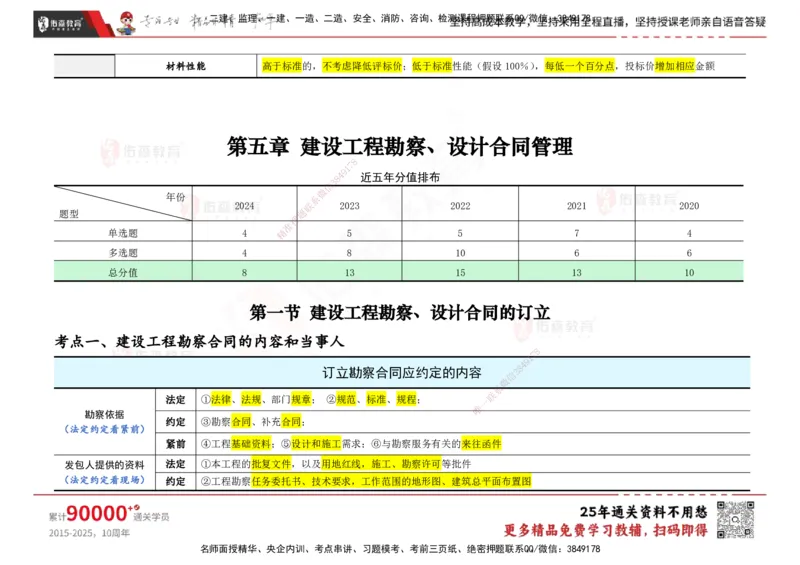Click the 2024 column header
Image resolution: width=800 pixels, height=565 pixels.
click(244, 206)
